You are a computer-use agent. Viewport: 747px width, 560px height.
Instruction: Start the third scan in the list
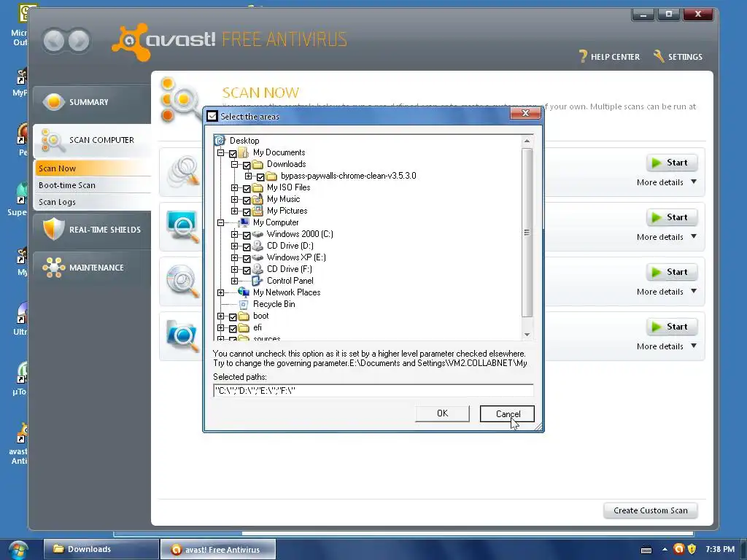(672, 272)
